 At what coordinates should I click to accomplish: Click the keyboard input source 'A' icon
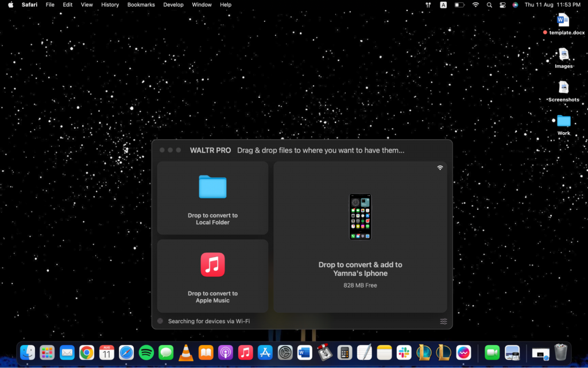pos(443,5)
